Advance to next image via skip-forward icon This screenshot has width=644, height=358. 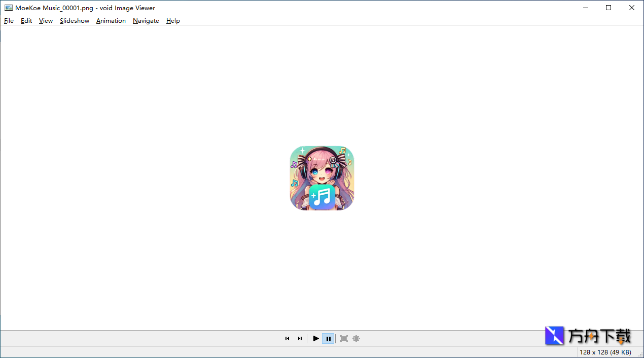[300, 338]
